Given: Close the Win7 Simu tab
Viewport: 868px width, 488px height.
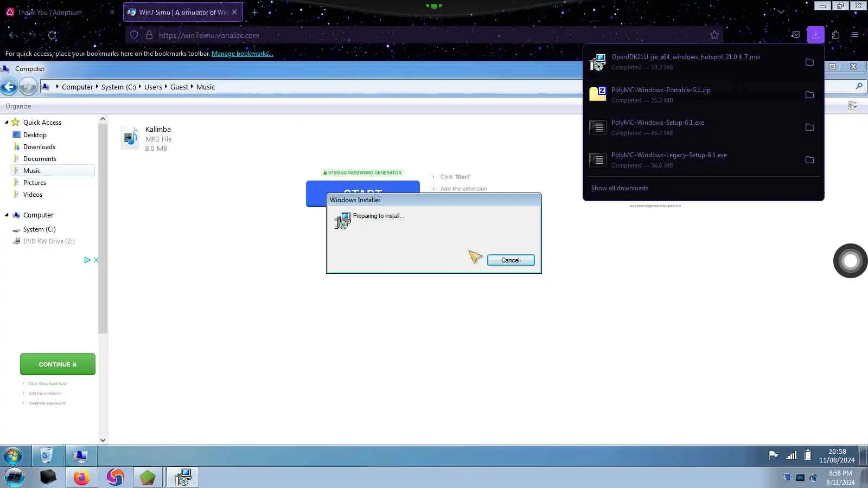Looking at the screenshot, I should coord(234,12).
